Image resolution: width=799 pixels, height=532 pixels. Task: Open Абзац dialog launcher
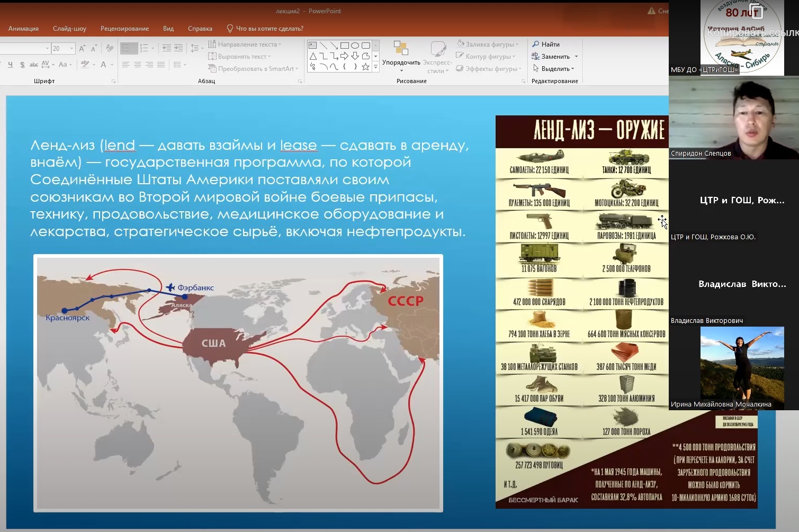pyautogui.click(x=300, y=82)
